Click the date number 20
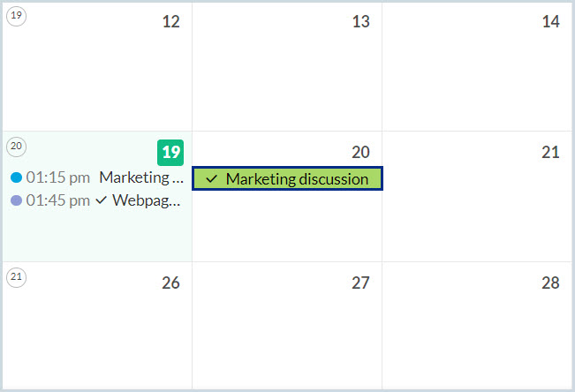Image resolution: width=575 pixels, height=392 pixels. pyautogui.click(x=360, y=152)
